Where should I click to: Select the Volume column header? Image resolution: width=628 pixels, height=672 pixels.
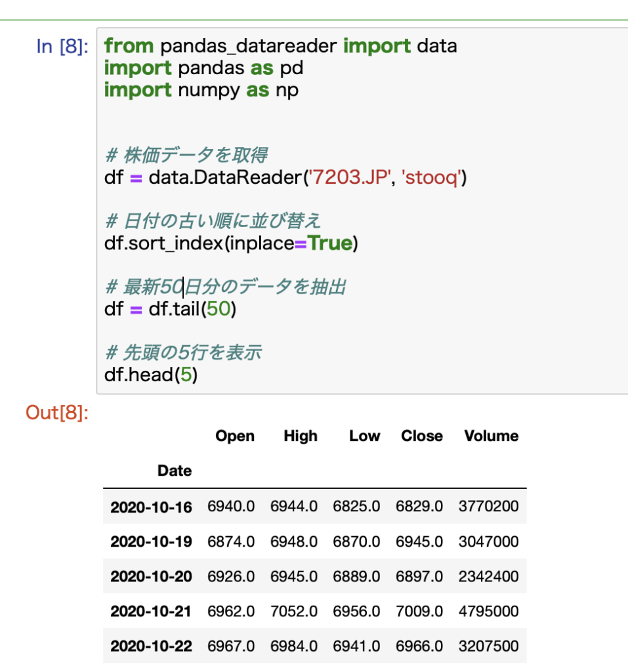coord(491,436)
